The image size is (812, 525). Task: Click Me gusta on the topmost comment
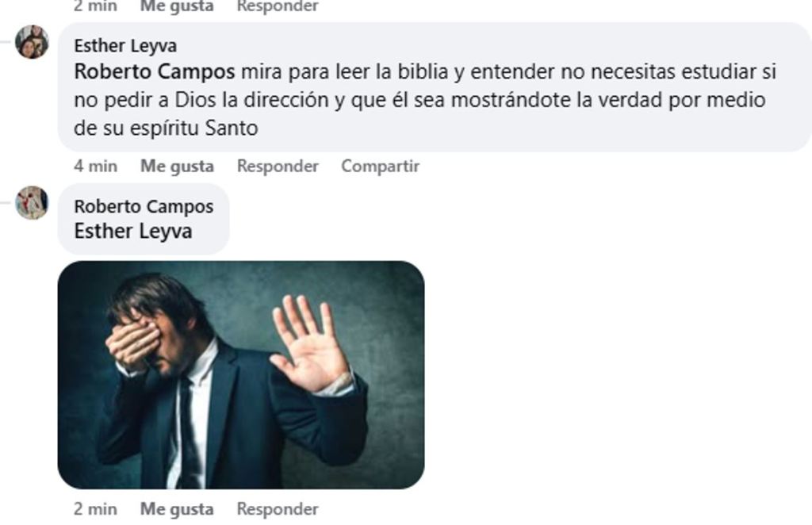[177, 6]
